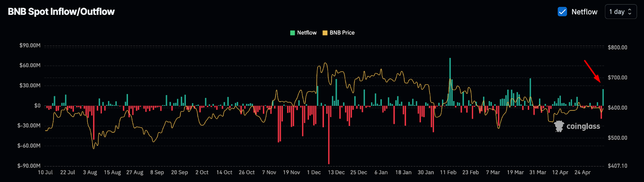644x182 pixels.
Task: Click the $600.00 price axis label
Action: [617, 108]
